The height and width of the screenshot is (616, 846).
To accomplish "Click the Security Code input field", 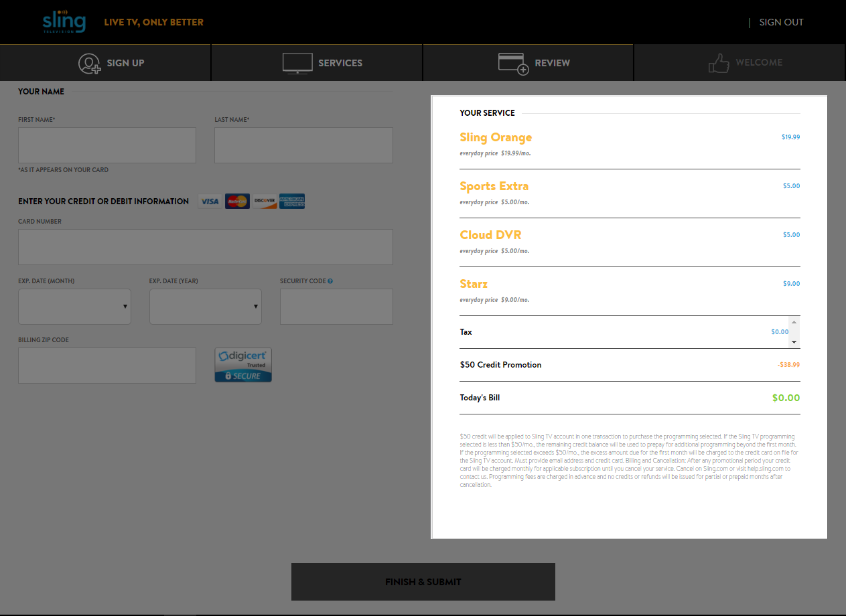I will [x=336, y=307].
